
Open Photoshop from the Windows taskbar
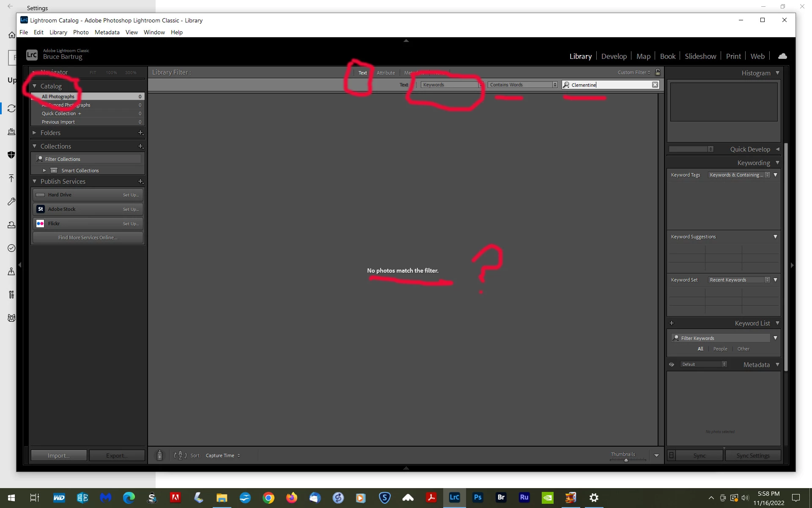pos(477,497)
